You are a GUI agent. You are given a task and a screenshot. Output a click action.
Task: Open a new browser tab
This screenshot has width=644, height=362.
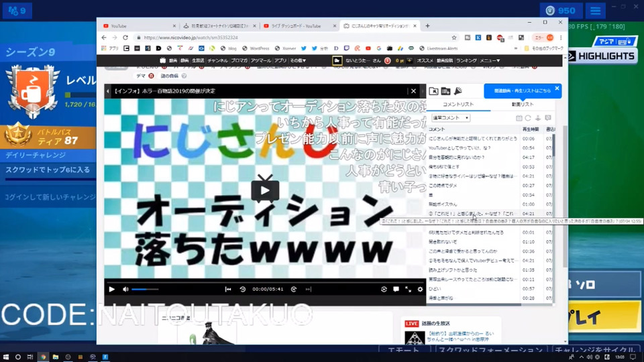pyautogui.click(x=427, y=26)
